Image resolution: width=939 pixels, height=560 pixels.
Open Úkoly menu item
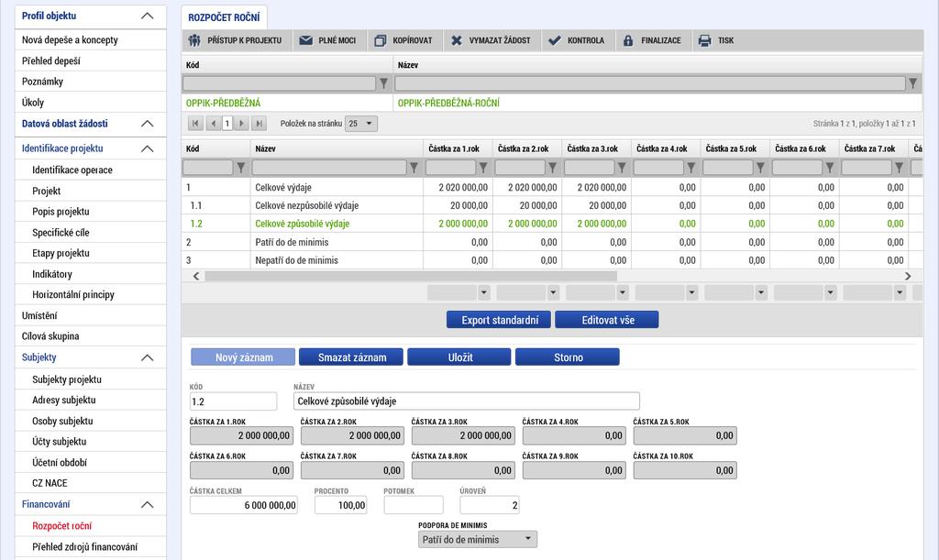[x=91, y=103]
